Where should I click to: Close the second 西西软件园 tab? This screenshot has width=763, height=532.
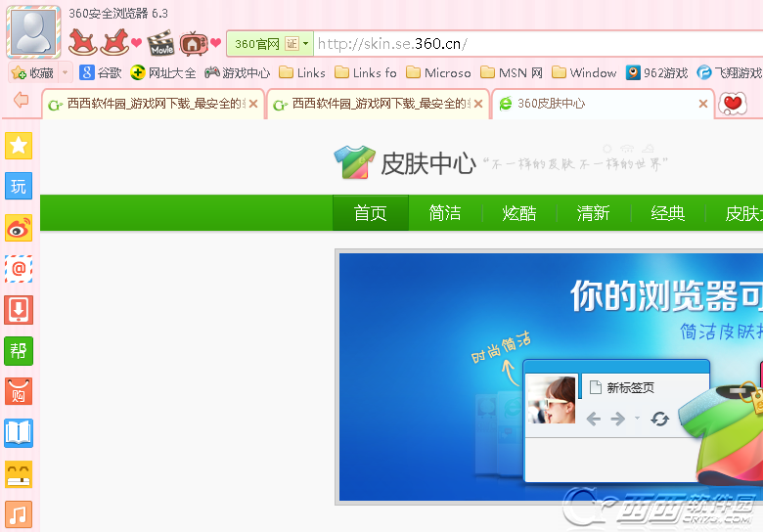(x=478, y=104)
